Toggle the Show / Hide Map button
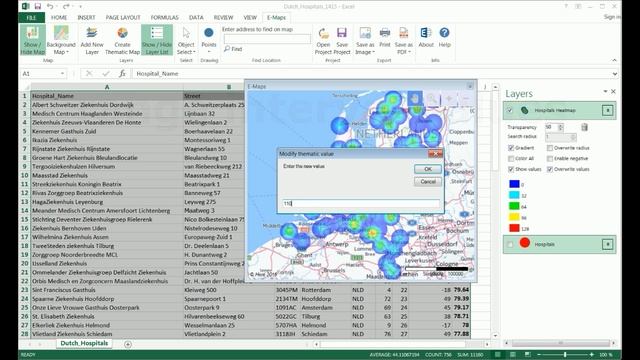Viewport: 640px width, 360px height. pyautogui.click(x=33, y=40)
